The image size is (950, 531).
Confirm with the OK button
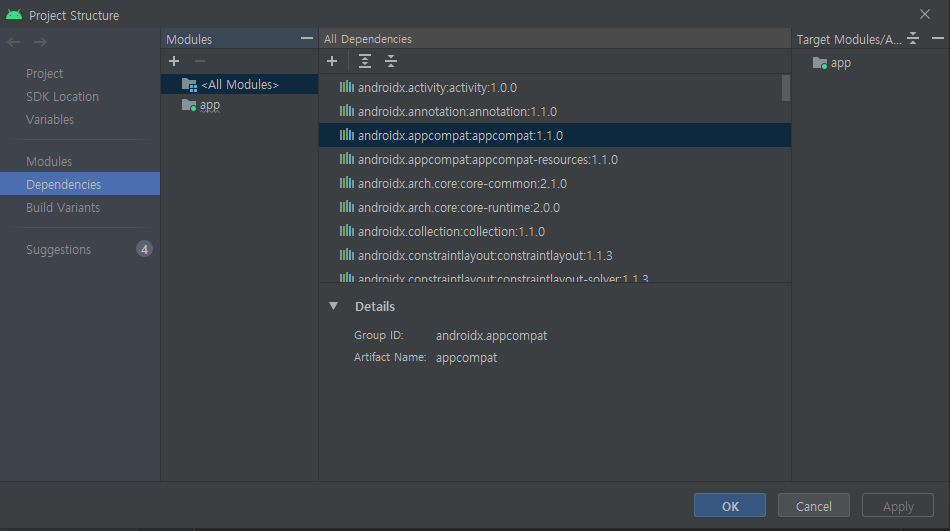[729, 506]
